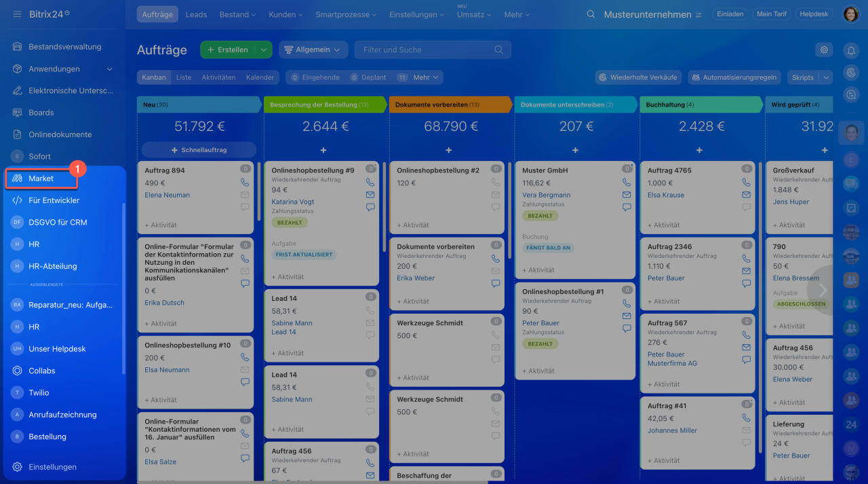868x484 pixels.
Task: Open the Erstellen dropdown arrow
Action: 263,50
